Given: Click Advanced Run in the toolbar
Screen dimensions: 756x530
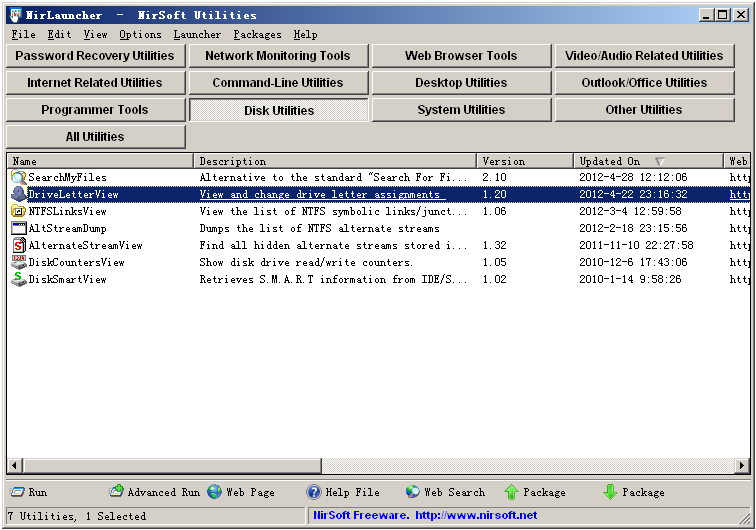Looking at the screenshot, I should click(x=154, y=492).
